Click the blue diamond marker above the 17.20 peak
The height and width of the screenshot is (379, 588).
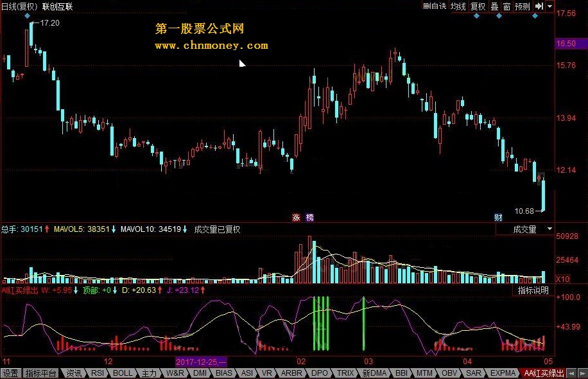[27, 16]
